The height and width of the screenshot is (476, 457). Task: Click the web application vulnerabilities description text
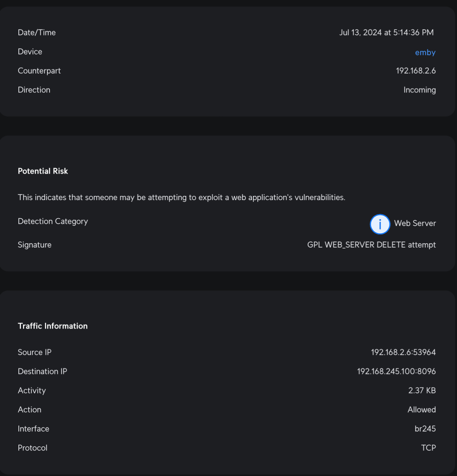181,197
